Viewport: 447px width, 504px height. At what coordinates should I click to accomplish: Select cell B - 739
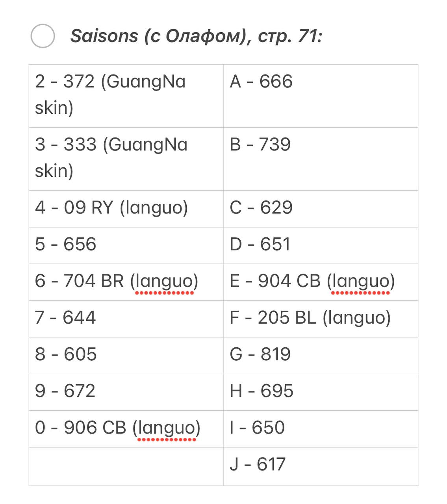321,159
